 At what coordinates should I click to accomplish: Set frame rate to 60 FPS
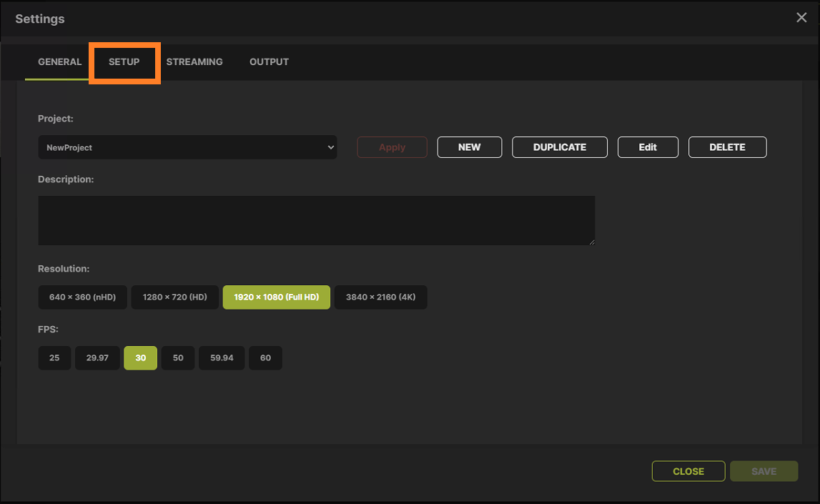(265, 357)
